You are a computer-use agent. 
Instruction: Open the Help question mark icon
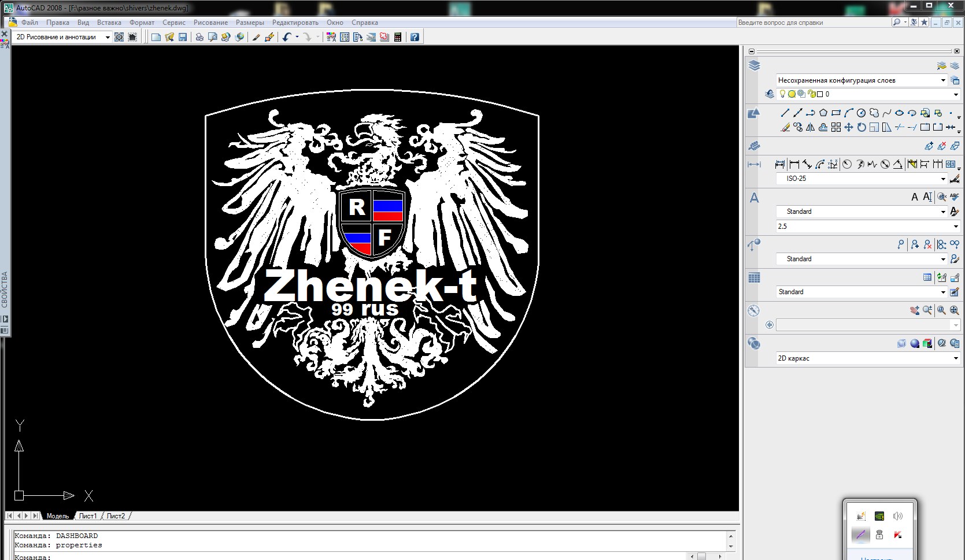(415, 37)
